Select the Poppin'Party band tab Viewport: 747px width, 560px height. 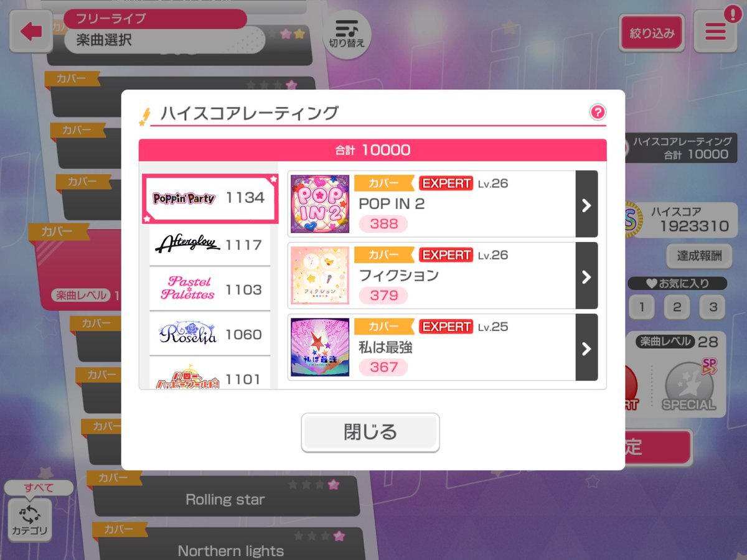[210, 198]
